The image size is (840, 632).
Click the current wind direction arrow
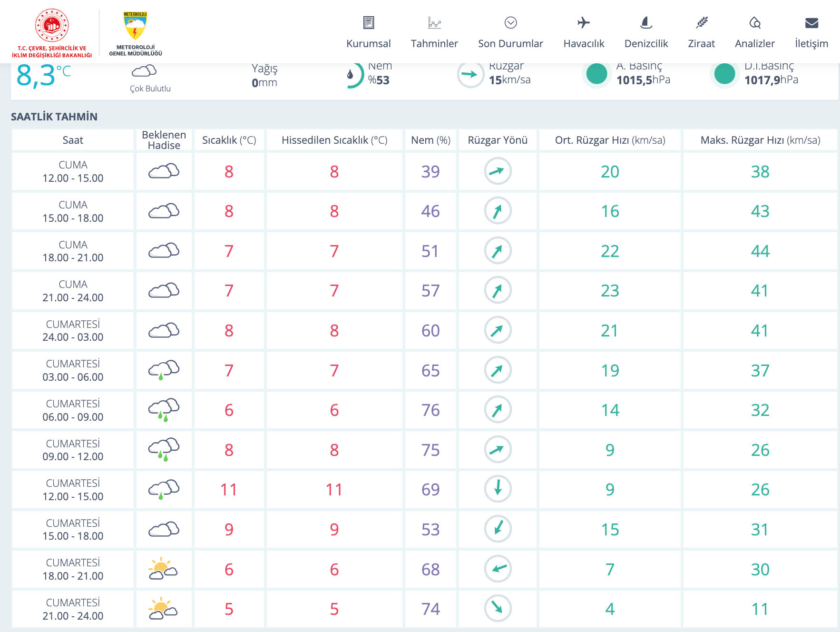(470, 74)
